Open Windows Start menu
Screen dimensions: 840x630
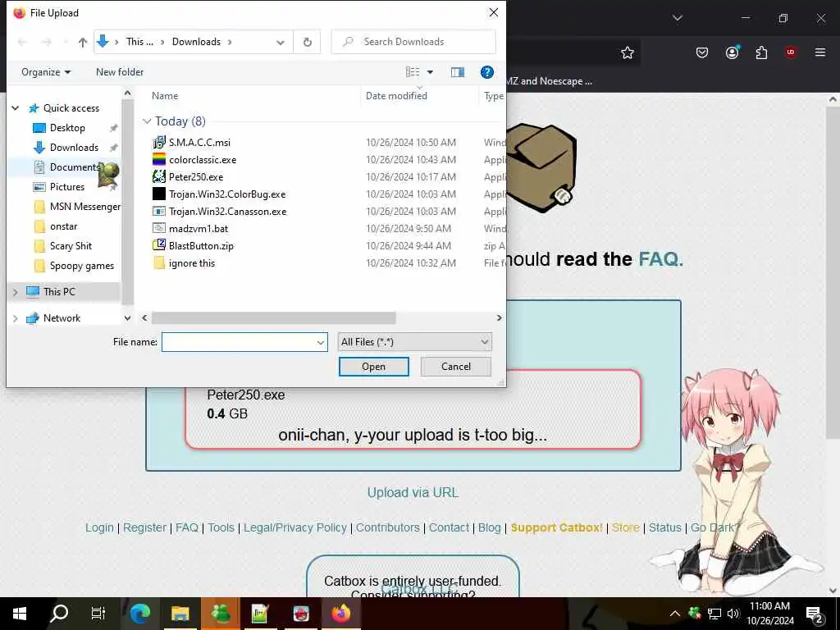(x=20, y=614)
